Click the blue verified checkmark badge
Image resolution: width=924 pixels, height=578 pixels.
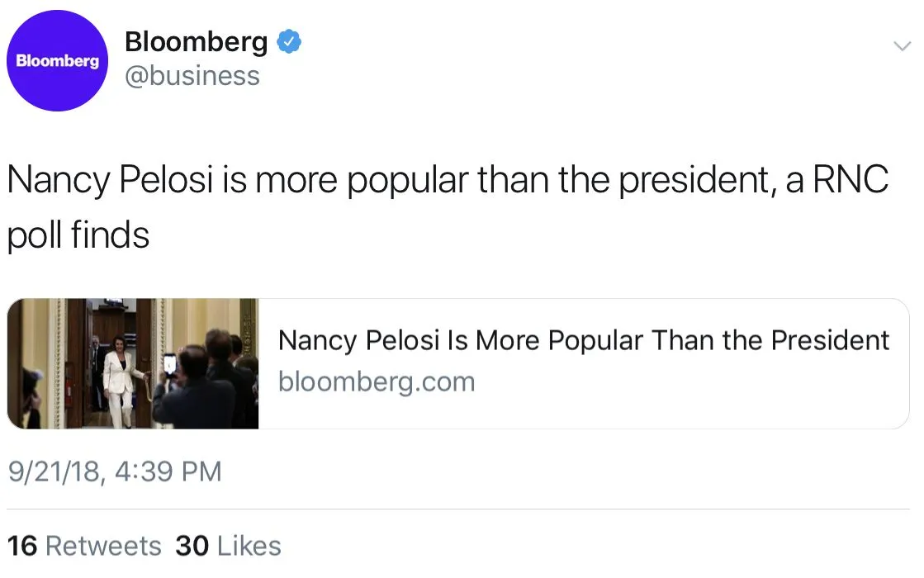(288, 42)
